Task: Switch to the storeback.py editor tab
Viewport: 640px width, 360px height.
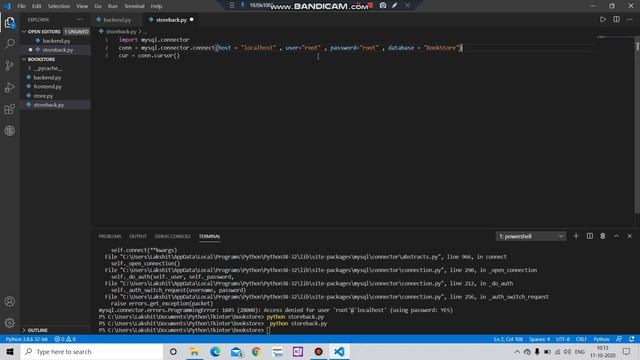Action: tap(171, 20)
